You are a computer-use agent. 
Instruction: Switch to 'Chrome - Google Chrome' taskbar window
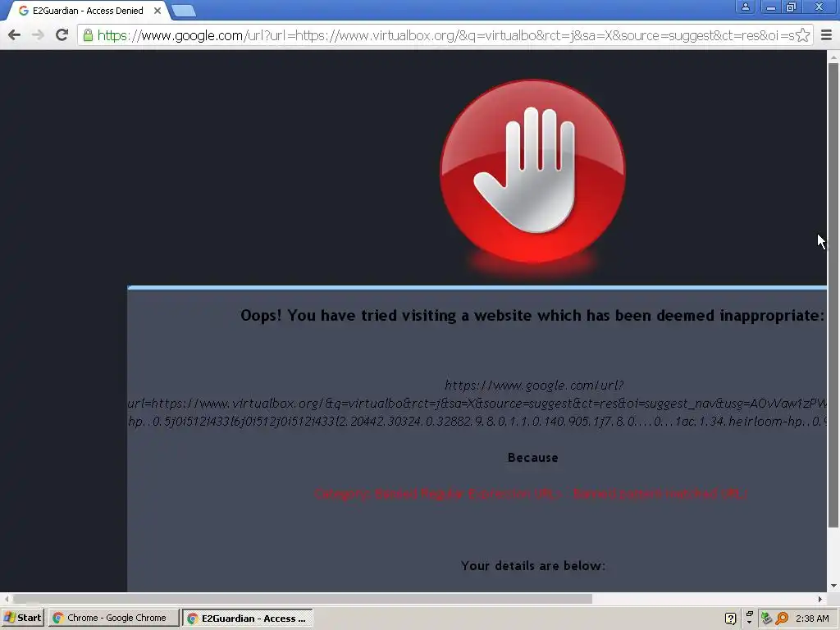coord(113,618)
